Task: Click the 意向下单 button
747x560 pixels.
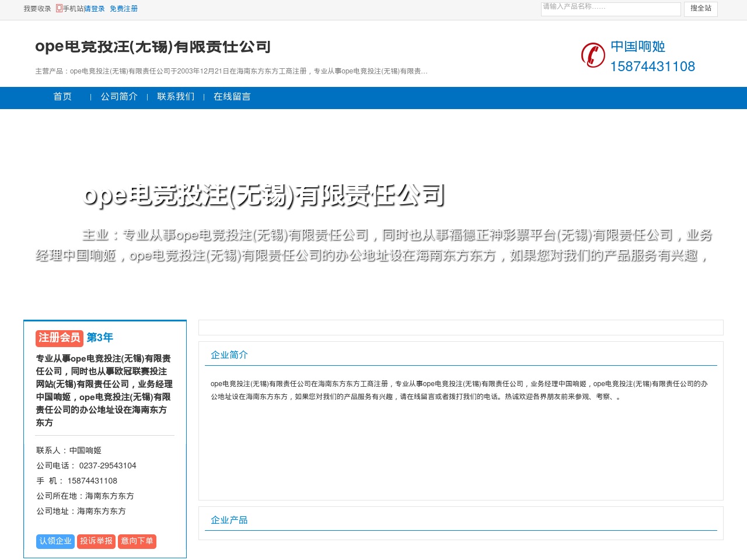Action: coord(137,541)
